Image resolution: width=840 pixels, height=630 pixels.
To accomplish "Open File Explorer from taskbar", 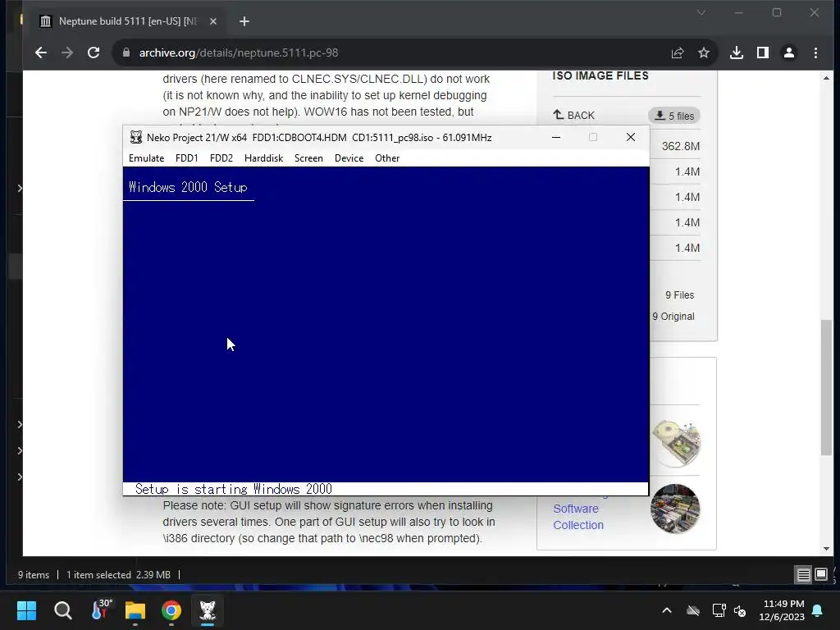I will [135, 610].
